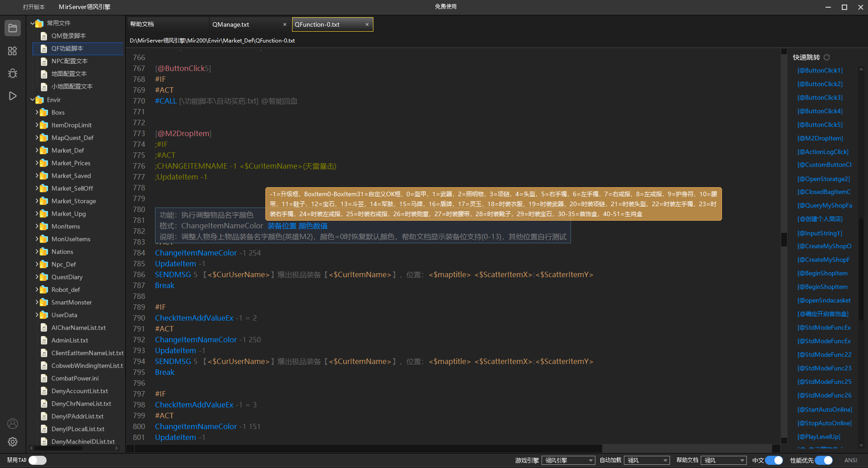Select the Market_Storage folder
Viewport: 868px width, 468px height.
click(74, 201)
